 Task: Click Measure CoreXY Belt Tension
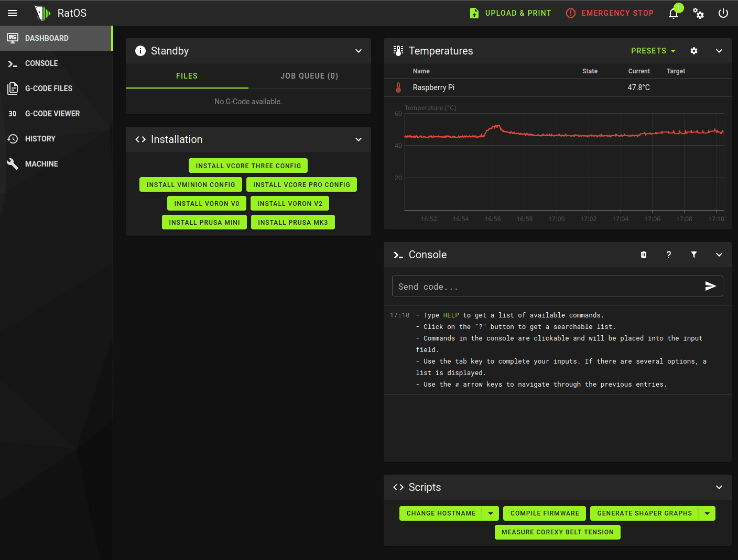[558, 532]
